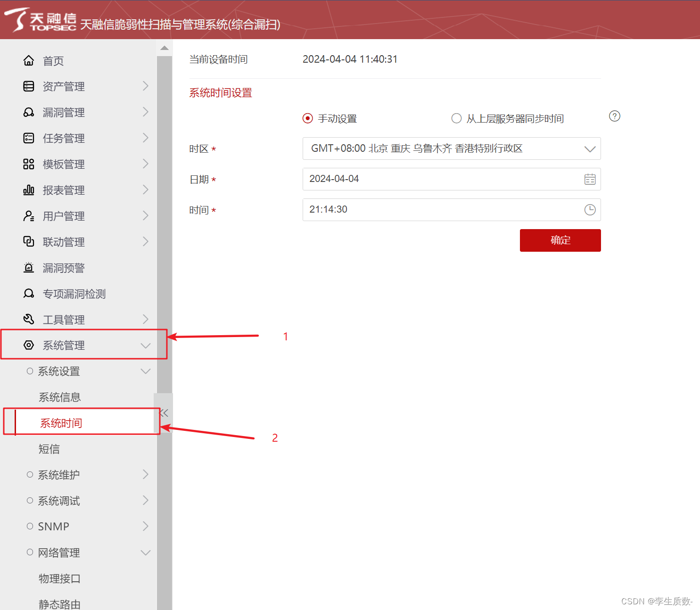Enable time sync from upper server
The height and width of the screenshot is (610, 700).
tap(456, 118)
